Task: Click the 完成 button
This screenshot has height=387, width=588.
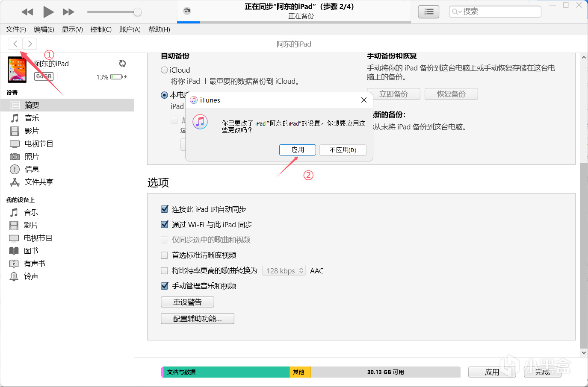Action: [x=543, y=372]
